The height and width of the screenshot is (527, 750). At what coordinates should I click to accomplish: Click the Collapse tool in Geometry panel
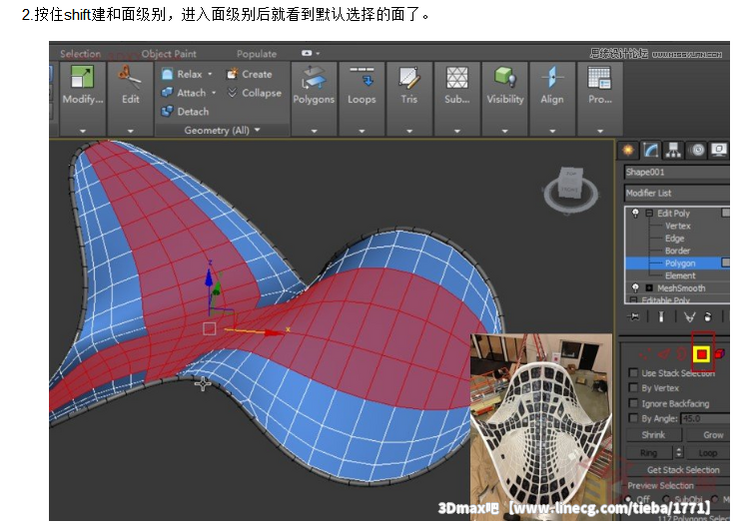(x=254, y=93)
